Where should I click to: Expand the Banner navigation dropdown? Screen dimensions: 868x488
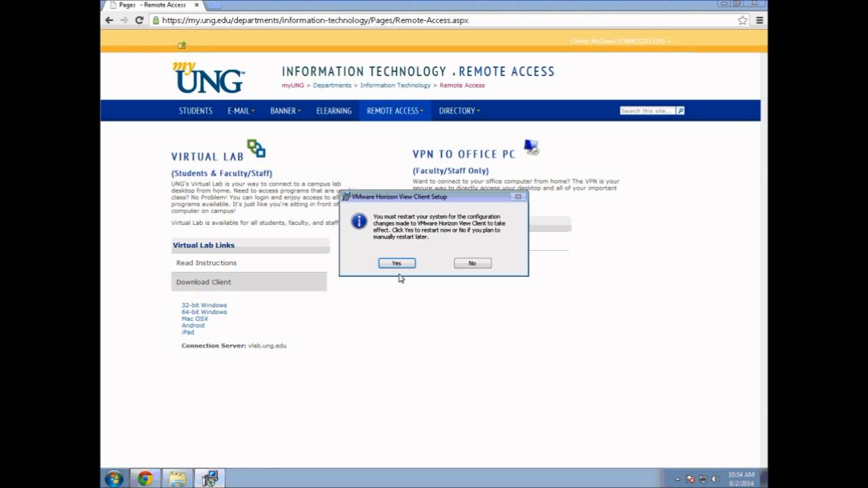(285, 110)
